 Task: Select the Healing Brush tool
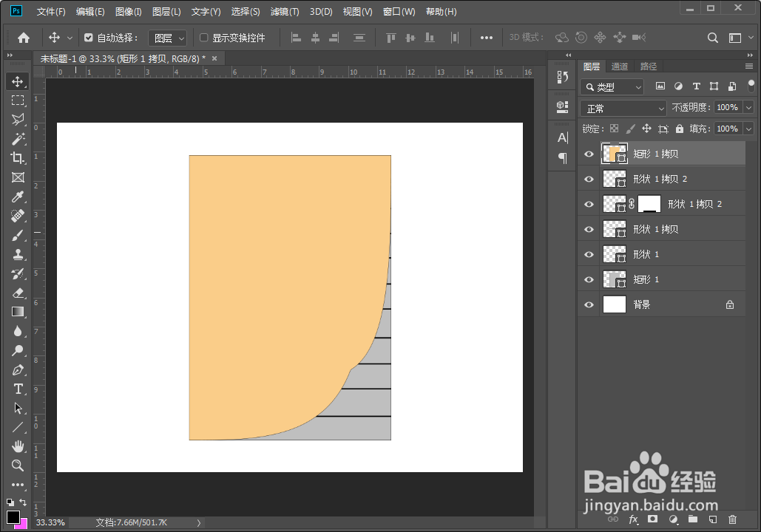[x=18, y=216]
